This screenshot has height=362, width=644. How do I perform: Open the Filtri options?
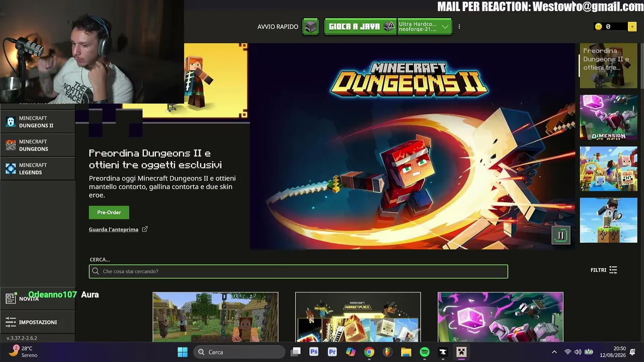point(604,270)
